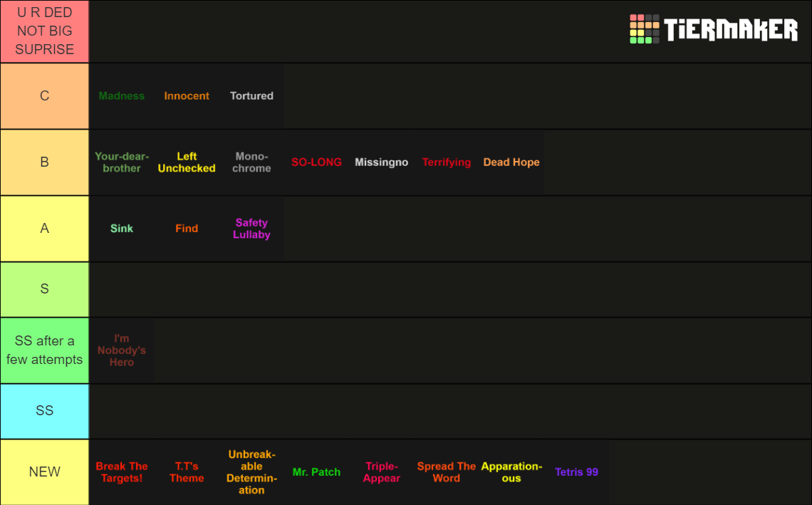Click the Mr. Patch item in NEW row
812x505 pixels.
316,472
